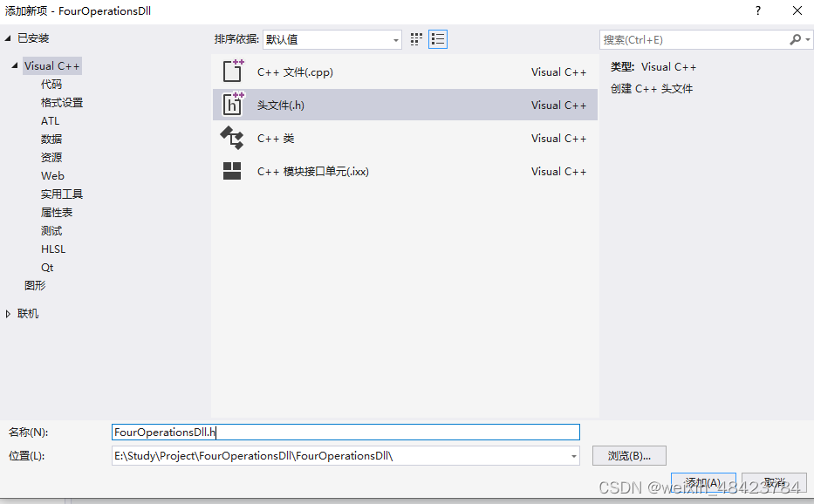Viewport: 814px width, 504px height.
Task: Select the ATL category
Action: 51,121
